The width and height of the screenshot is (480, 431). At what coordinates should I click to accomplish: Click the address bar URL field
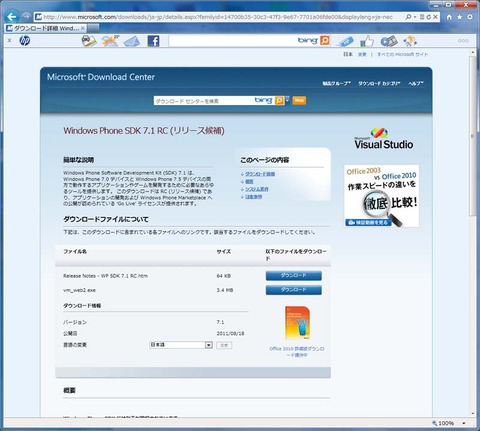click(x=218, y=17)
